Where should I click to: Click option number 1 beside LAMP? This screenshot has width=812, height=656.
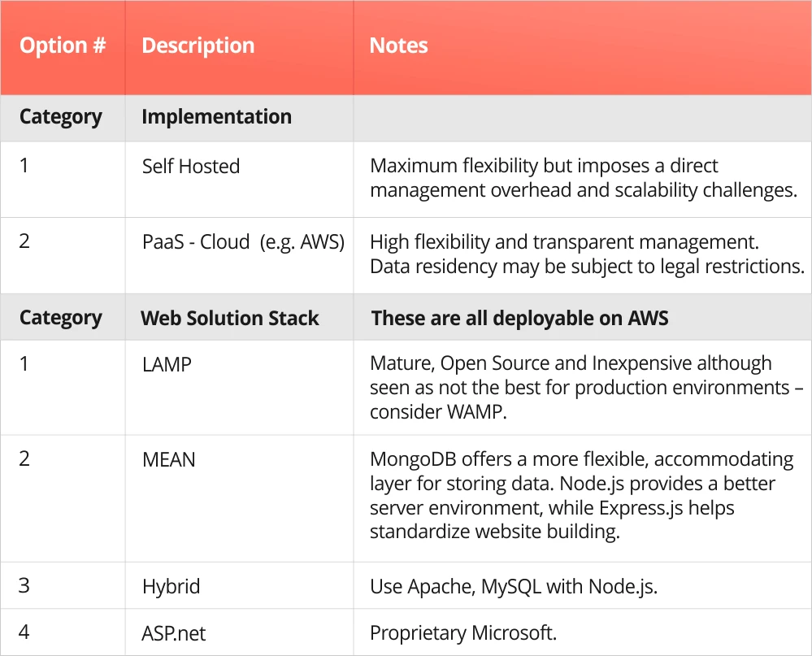click(24, 364)
